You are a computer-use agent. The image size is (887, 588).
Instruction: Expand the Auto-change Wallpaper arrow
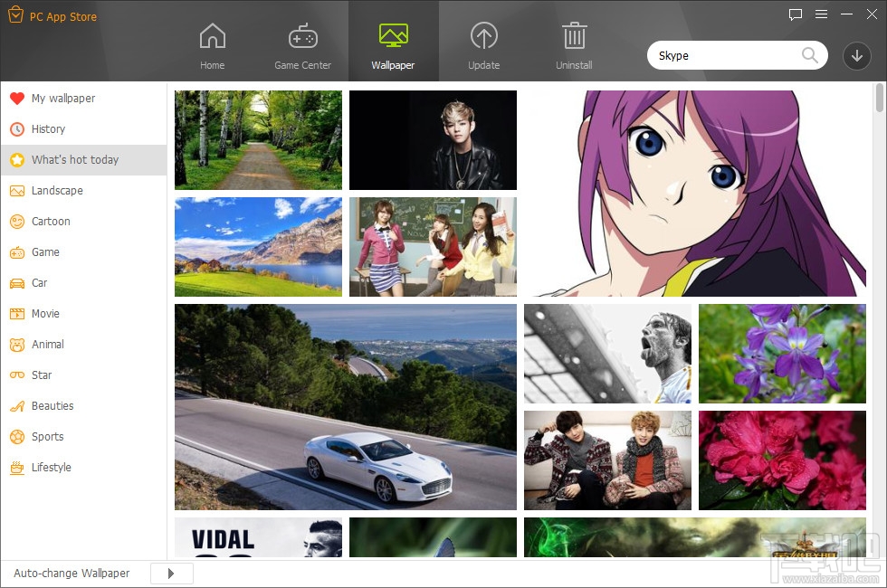(171, 574)
